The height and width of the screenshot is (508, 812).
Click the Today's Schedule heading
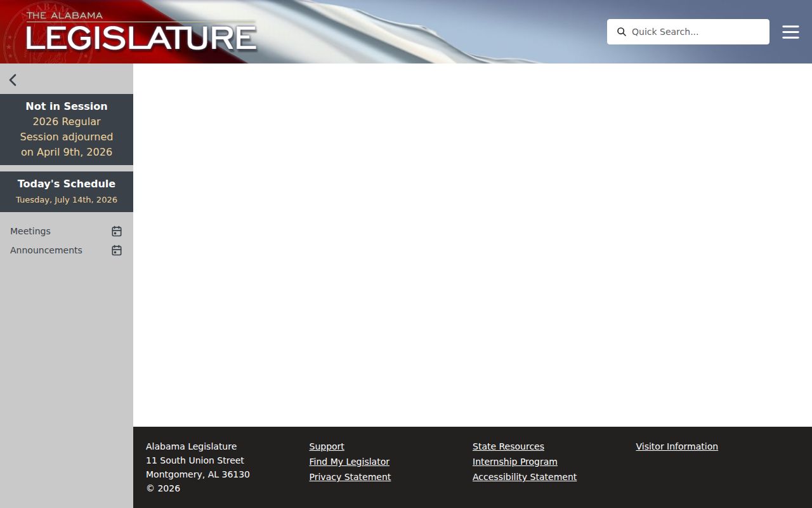pos(67,184)
